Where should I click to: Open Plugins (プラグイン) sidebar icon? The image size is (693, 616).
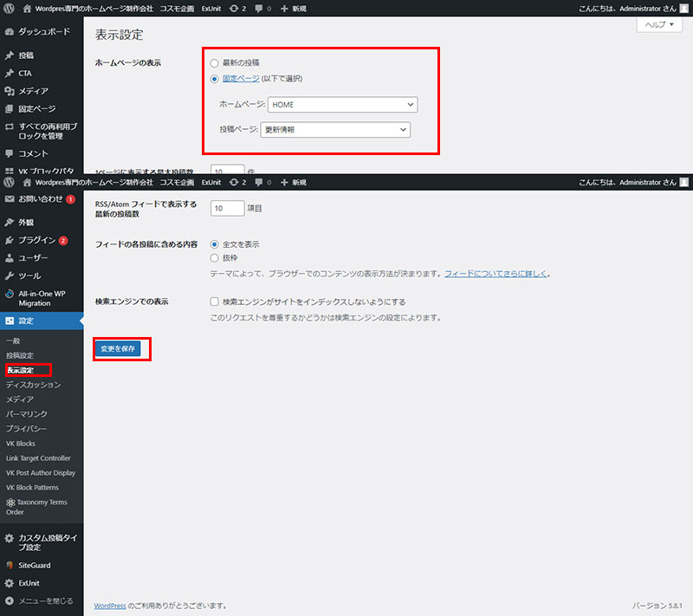coord(10,240)
